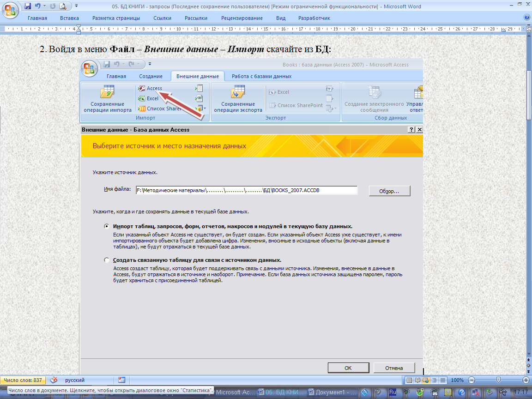Open the Word Office button menu
Image resolution: width=532 pixels, height=399 pixels.
(10, 10)
